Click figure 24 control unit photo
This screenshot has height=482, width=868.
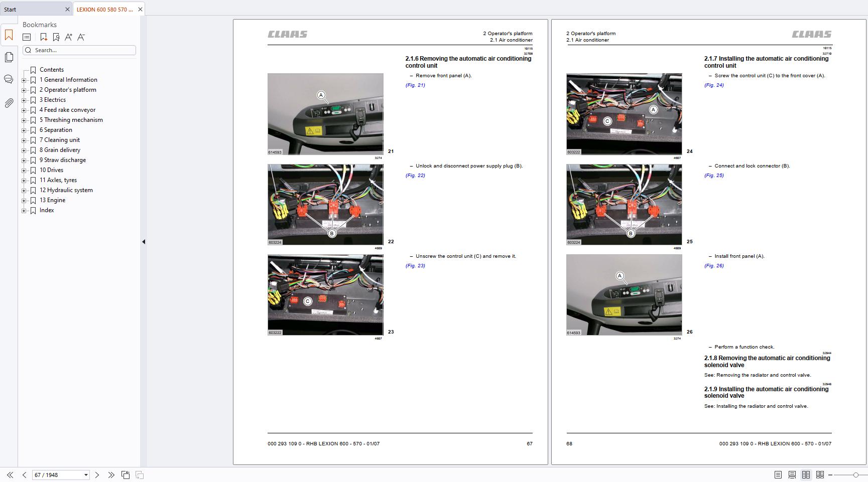(624, 114)
